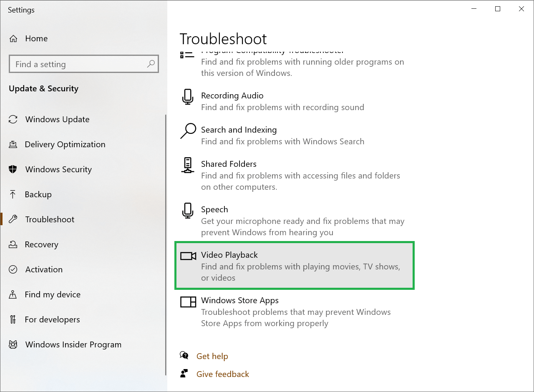Image resolution: width=534 pixels, height=392 pixels.
Task: Open Find my device settings
Action: click(53, 294)
